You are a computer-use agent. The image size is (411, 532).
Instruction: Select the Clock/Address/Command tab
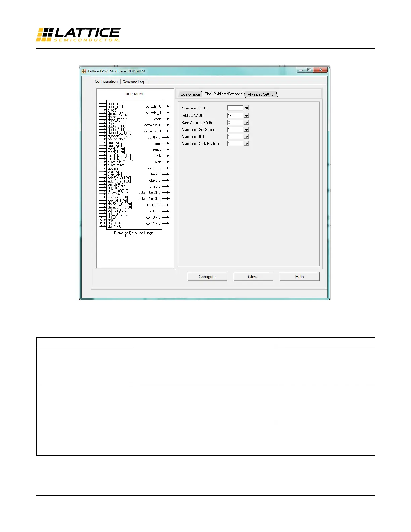pyautogui.click(x=224, y=94)
